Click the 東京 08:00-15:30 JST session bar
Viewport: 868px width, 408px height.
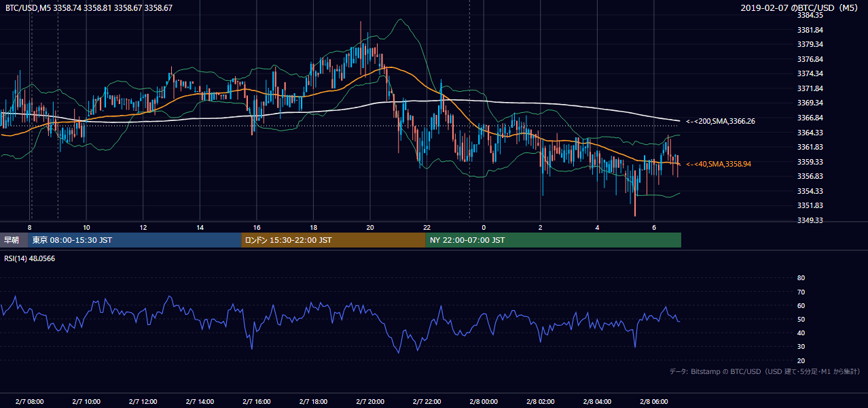point(134,240)
